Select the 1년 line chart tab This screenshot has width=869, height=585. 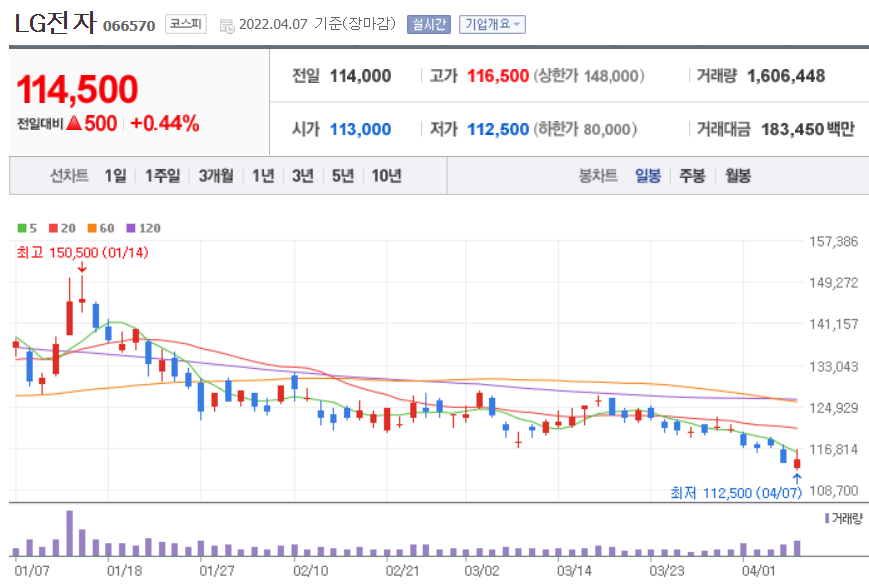pyautogui.click(x=263, y=176)
